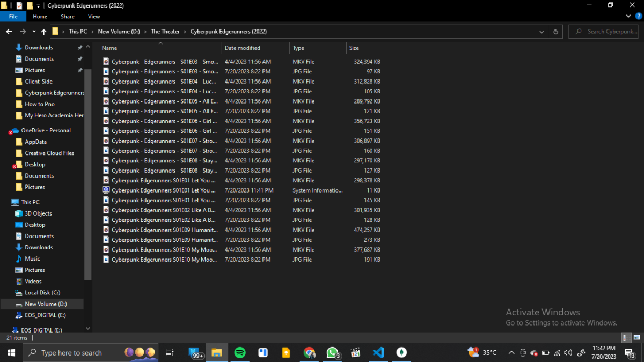Open the File menu tab
This screenshot has height=362, width=644.
(13, 17)
